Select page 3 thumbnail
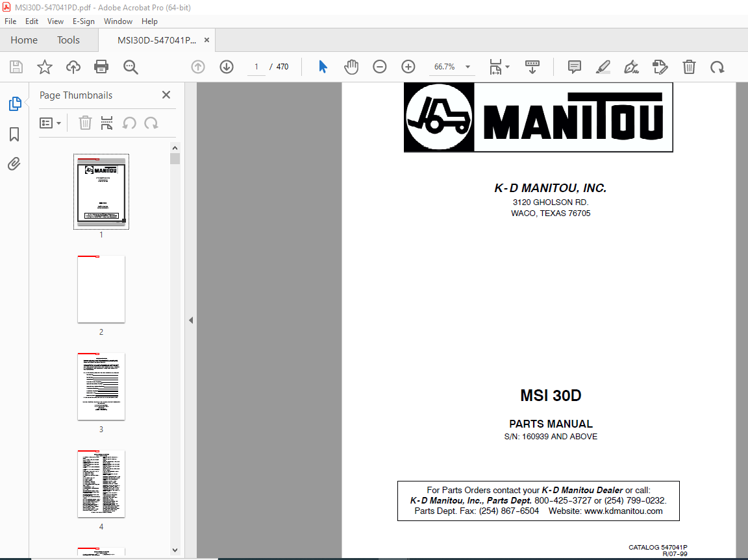The height and width of the screenshot is (560, 748). click(x=101, y=387)
